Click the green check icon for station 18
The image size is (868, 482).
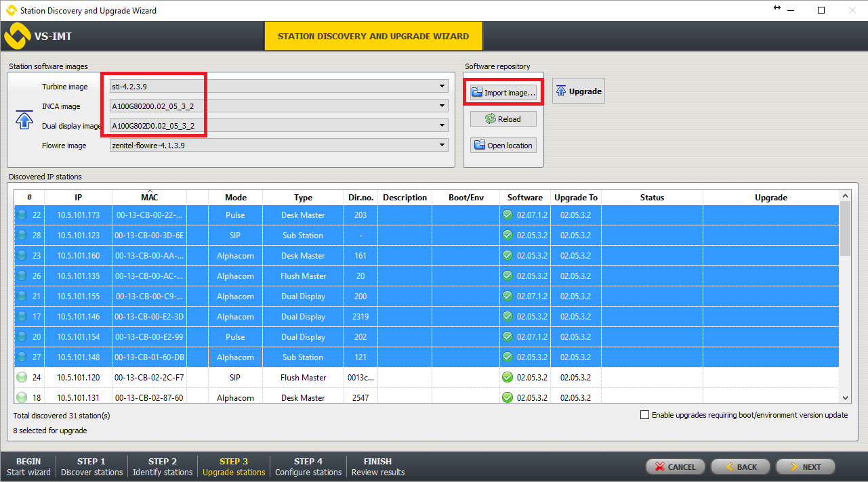[x=508, y=398]
